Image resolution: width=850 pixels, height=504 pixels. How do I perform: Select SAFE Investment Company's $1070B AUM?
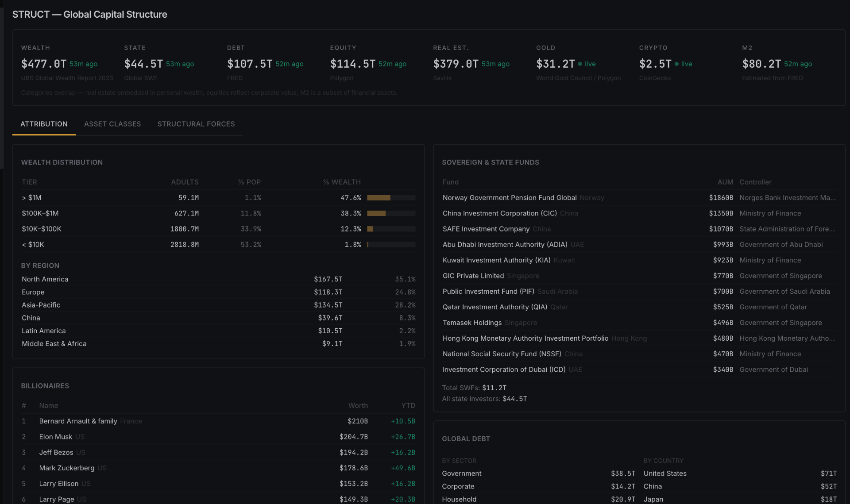tap(721, 229)
